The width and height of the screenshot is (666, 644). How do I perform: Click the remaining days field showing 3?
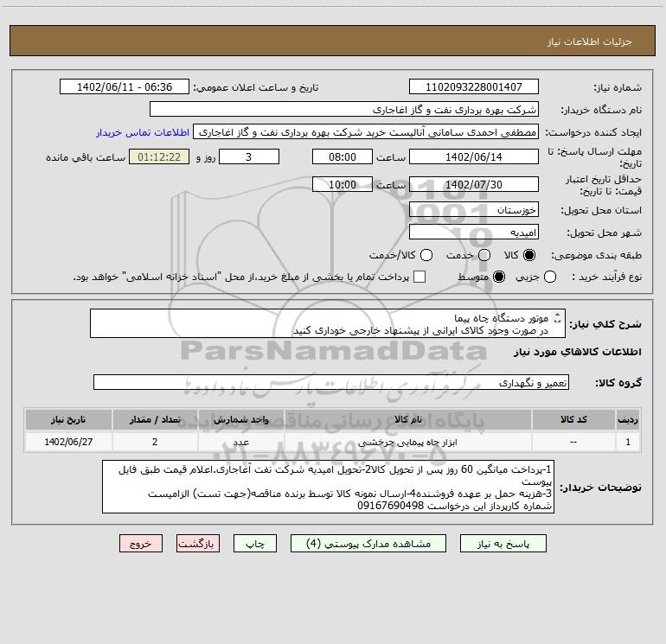click(x=249, y=156)
